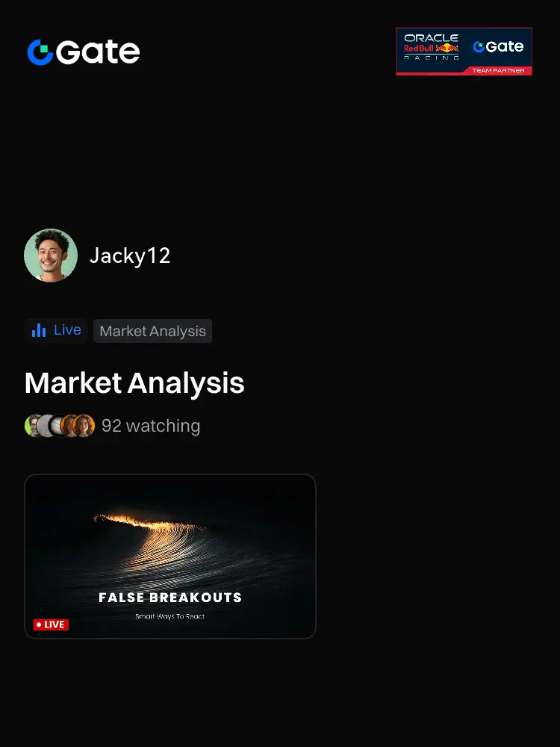
Task: Click the Market Analysis stream title
Action: coord(134,383)
